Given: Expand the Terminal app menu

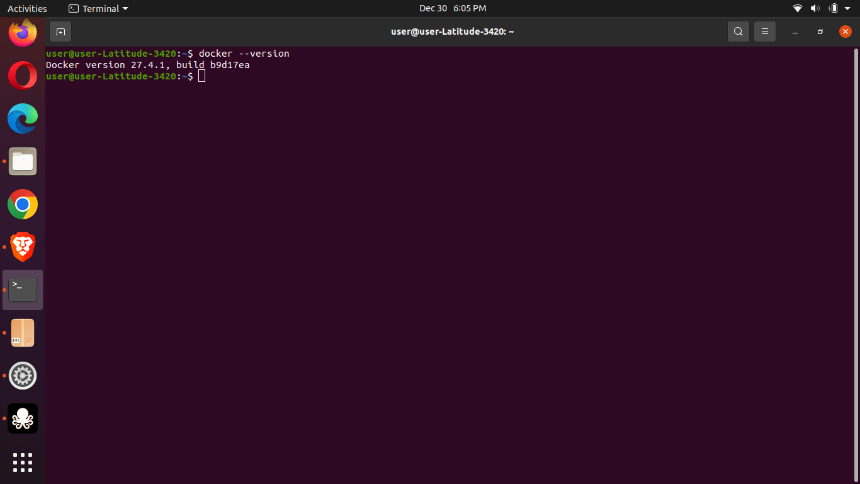Looking at the screenshot, I should (98, 8).
